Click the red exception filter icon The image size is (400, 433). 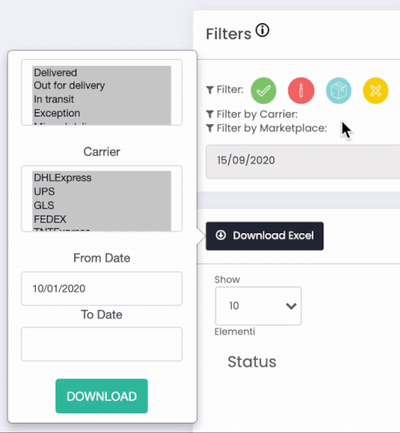301,90
